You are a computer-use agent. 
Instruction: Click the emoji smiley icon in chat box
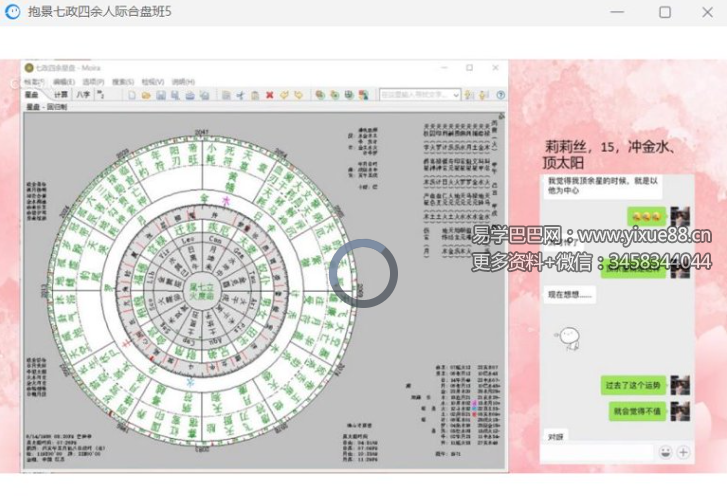click(665, 451)
